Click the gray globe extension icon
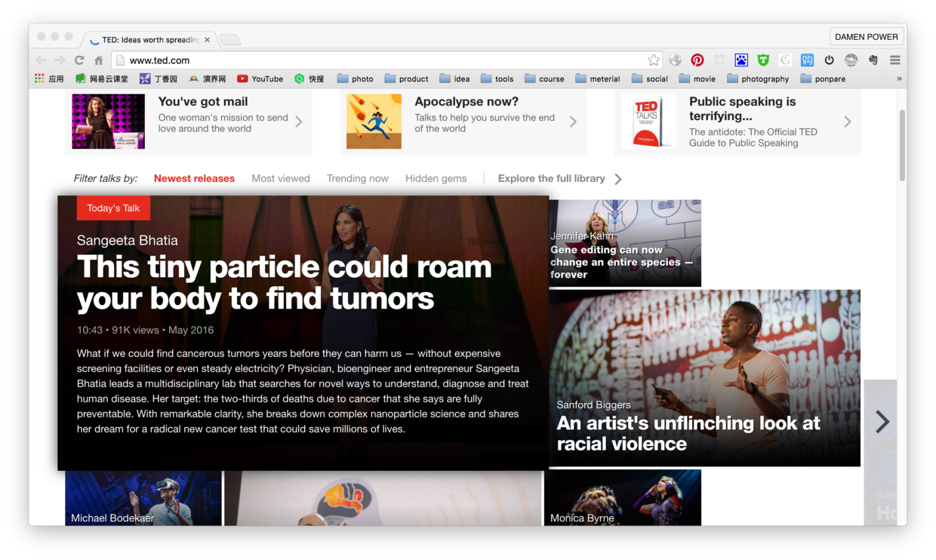Image resolution: width=936 pixels, height=560 pixels. pyautogui.click(x=676, y=60)
